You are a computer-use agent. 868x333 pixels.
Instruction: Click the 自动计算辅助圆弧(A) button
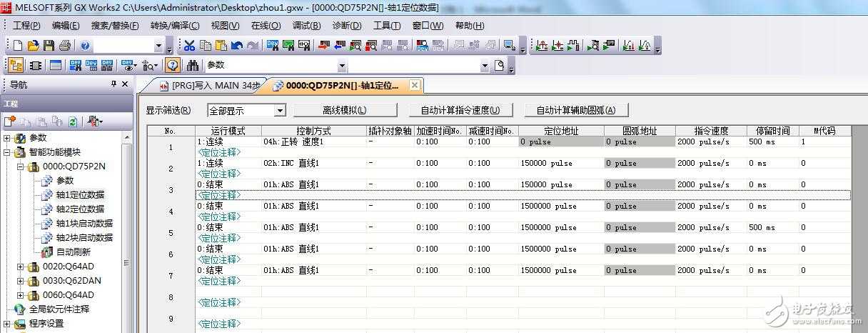pos(576,110)
